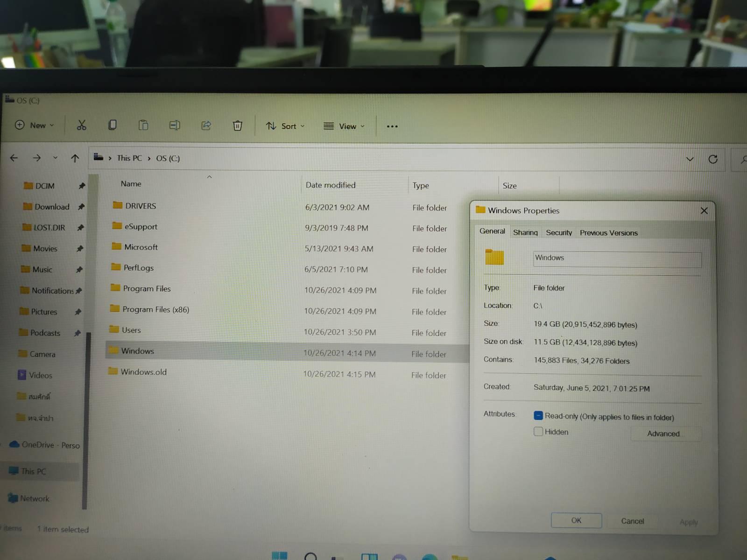The height and width of the screenshot is (560, 747).
Task: Click the disabled Apply button
Action: (689, 522)
